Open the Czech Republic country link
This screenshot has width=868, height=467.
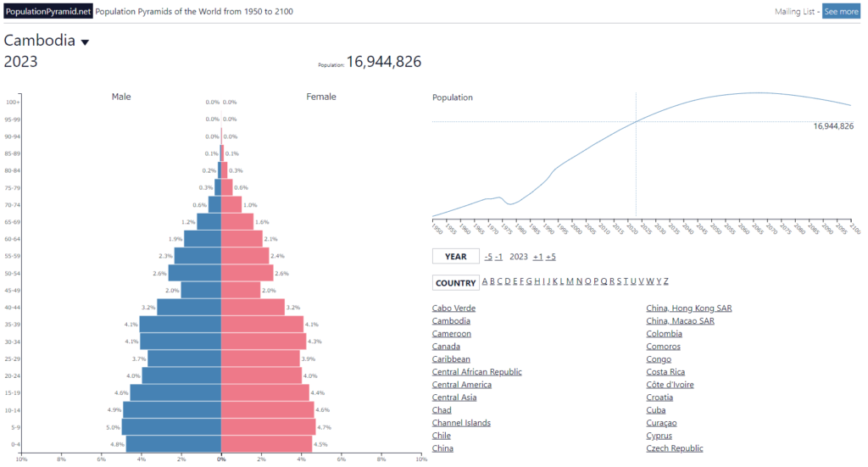tap(674, 448)
